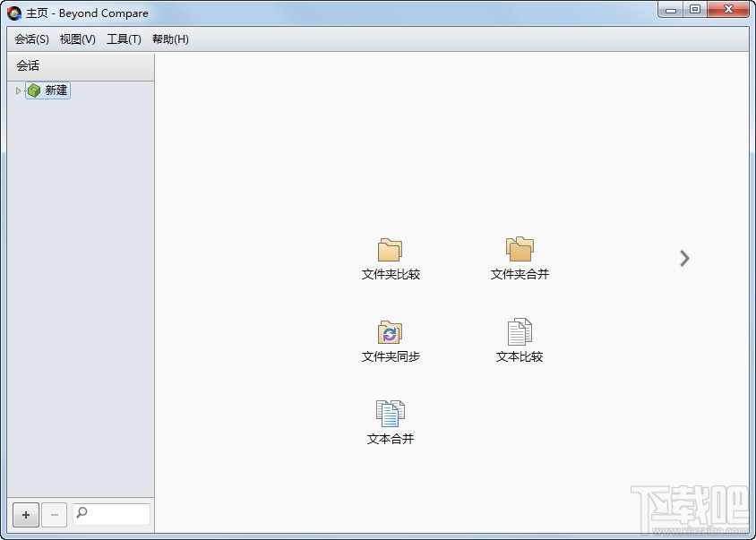The width and height of the screenshot is (756, 540).
Task: Click the Beyond Compare logo in title bar
Action: click(x=14, y=13)
